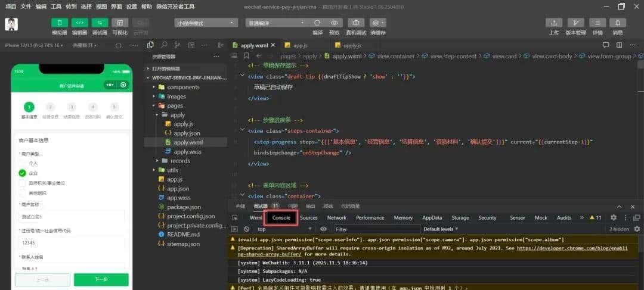This screenshot has width=644, height=290.
Task: Click the editor comment bubble icon
Action: click(605, 45)
